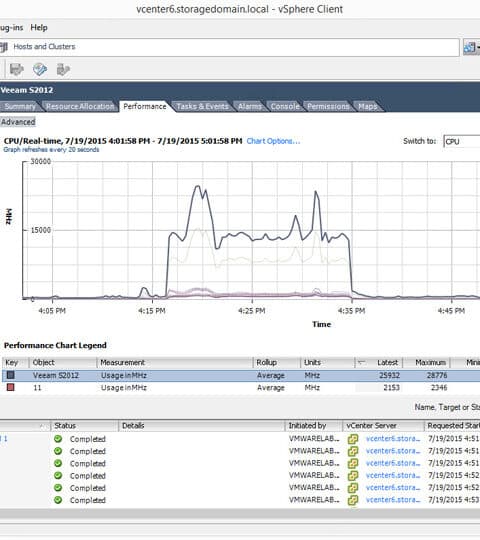The width and height of the screenshot is (480, 540).
Task: Select the Veeam S2012 legend row
Action: (241, 375)
